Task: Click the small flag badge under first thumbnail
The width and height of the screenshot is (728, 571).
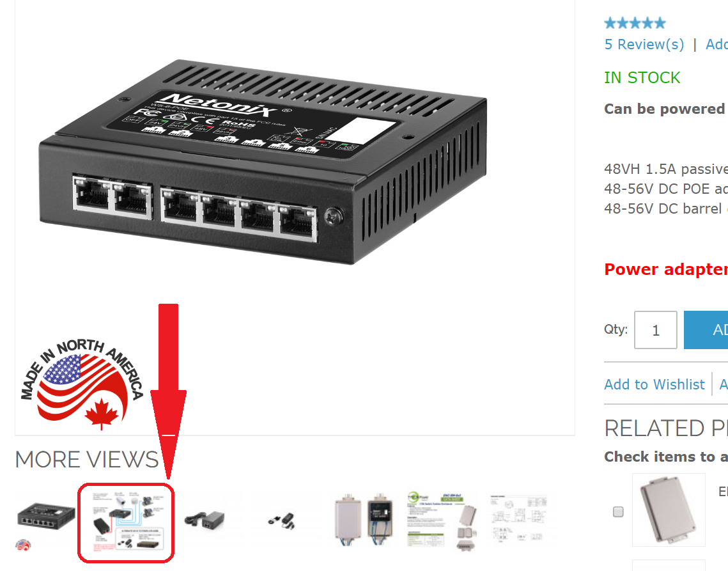Action: pyautogui.click(x=23, y=545)
